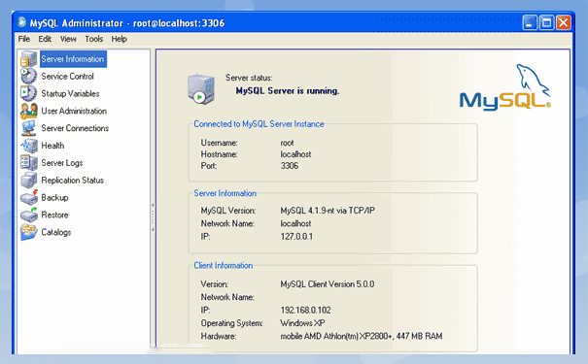The height and width of the screenshot is (364, 588).
Task: Click the Service Control gear icon
Action: coord(28,77)
